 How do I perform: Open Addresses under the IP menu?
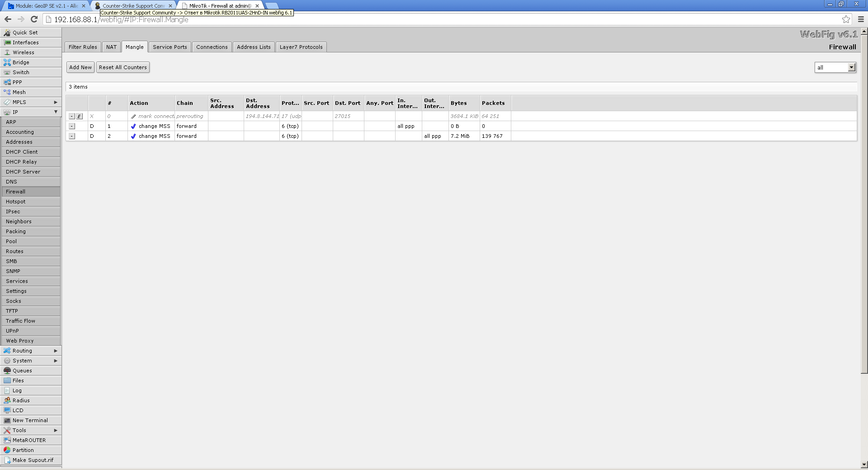[x=31, y=142]
